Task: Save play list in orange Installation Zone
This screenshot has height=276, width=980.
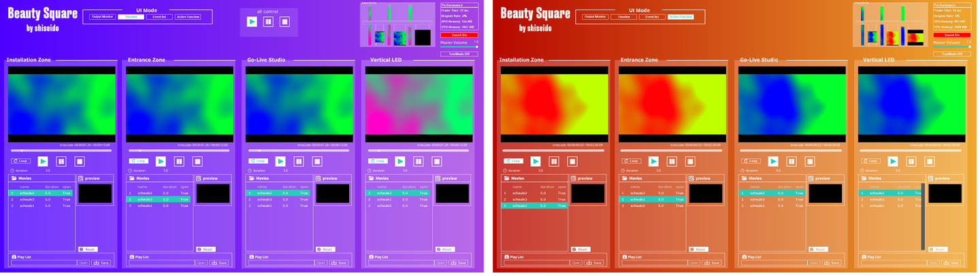Action: coord(593,262)
